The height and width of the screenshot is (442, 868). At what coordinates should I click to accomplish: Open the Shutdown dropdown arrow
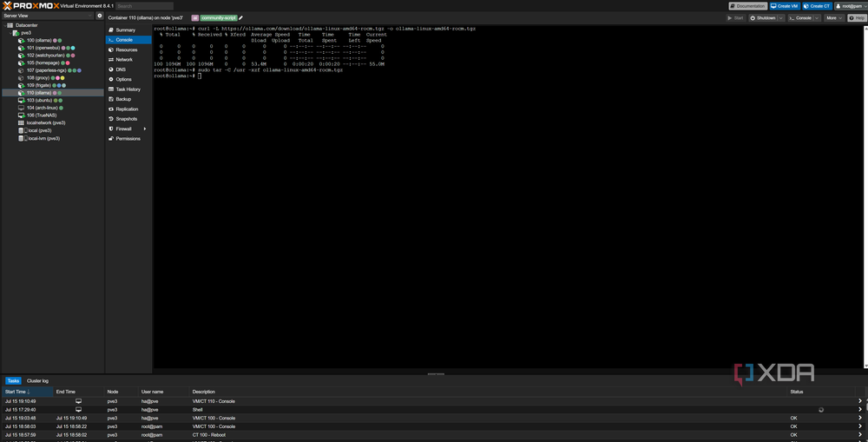[781, 17]
